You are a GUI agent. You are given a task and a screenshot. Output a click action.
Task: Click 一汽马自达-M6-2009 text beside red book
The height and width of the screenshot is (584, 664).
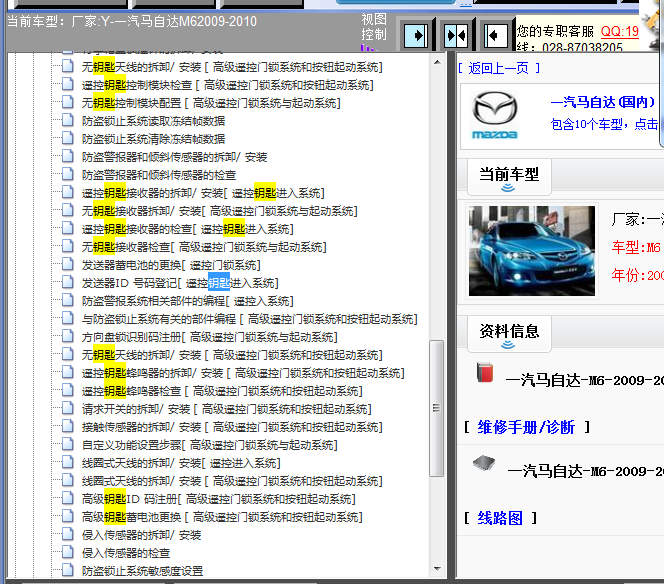[x=585, y=380]
